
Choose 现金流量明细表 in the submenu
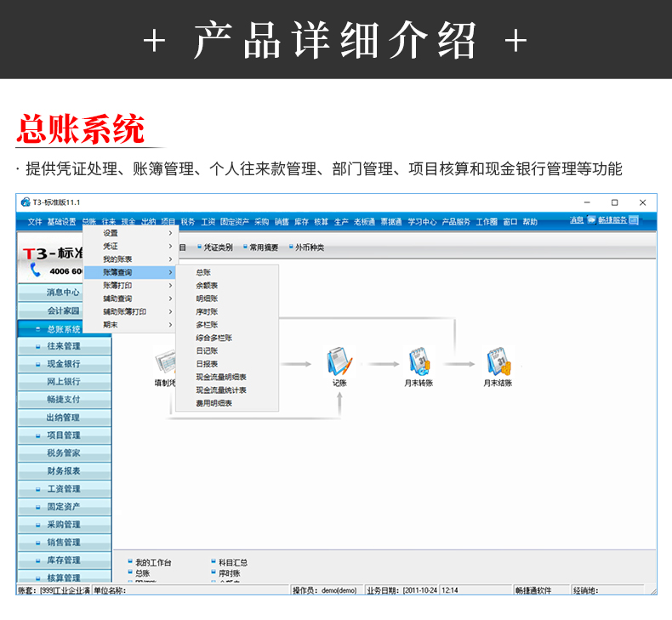tap(220, 377)
